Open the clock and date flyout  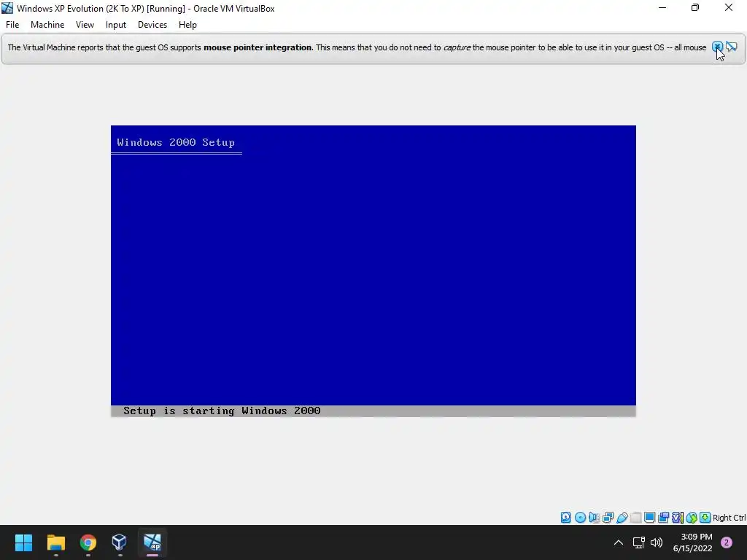click(x=693, y=542)
